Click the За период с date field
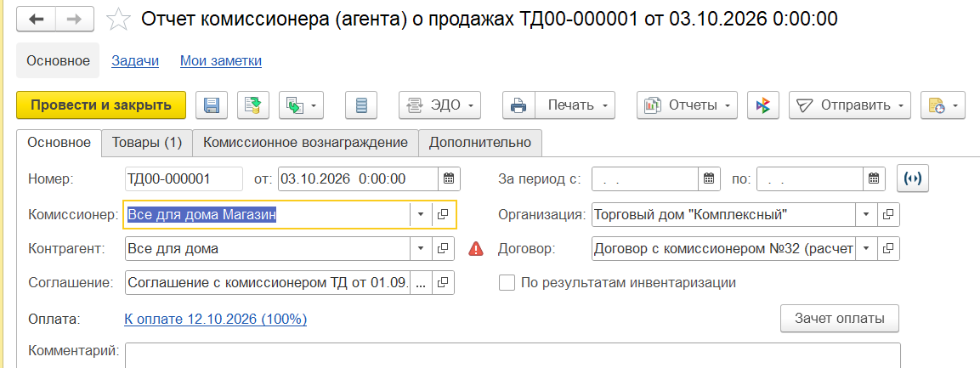Screen dimensions: 980x368 coord(644,178)
